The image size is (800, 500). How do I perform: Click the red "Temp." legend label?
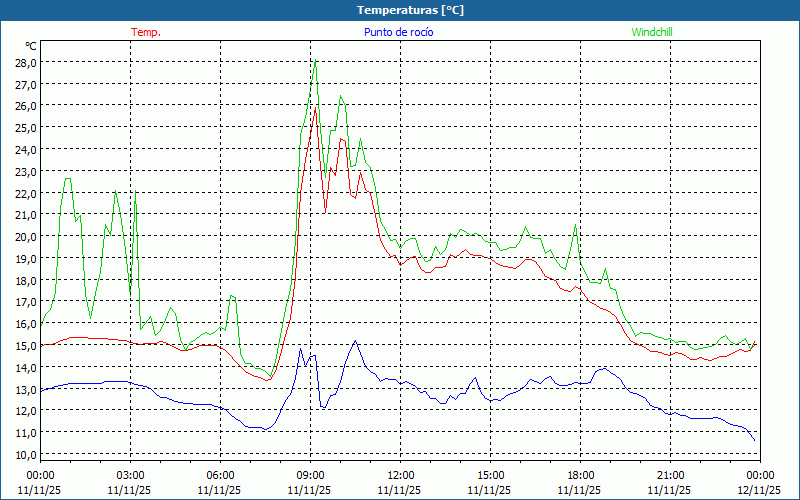point(146,32)
